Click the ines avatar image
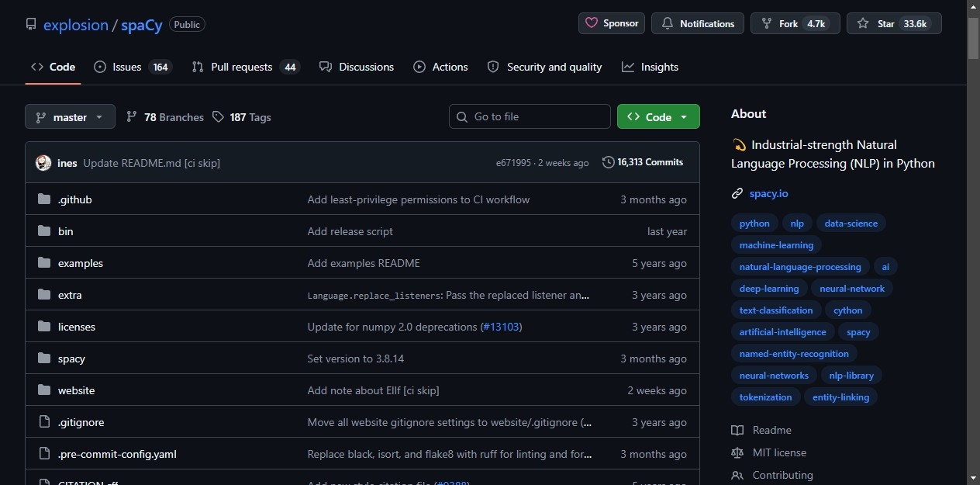The width and height of the screenshot is (980, 485). 43,163
